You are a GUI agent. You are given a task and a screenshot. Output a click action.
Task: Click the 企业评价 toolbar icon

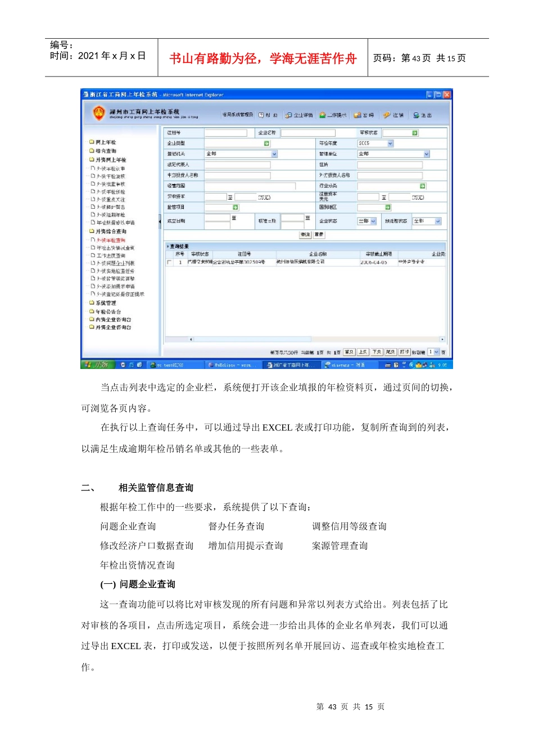(x=298, y=115)
